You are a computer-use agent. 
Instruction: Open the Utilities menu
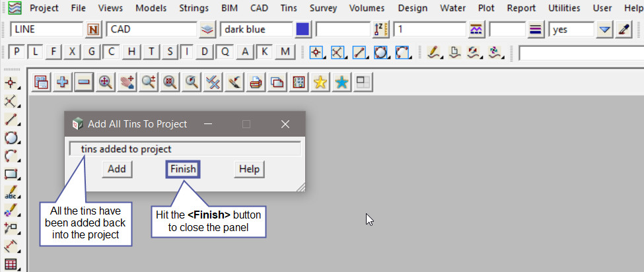pos(564,8)
